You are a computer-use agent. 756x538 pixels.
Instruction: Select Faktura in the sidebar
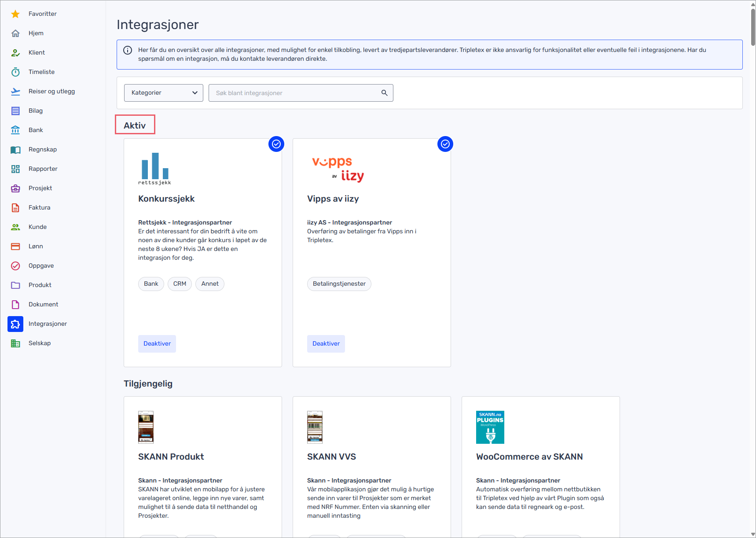39,208
